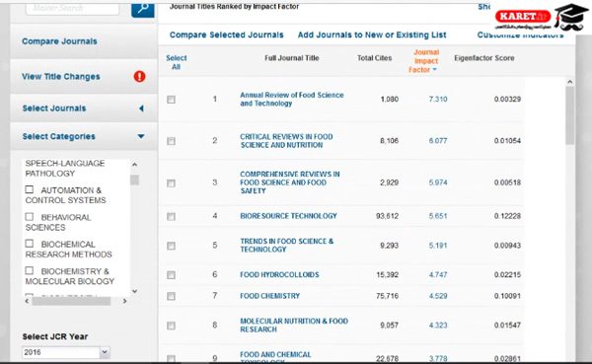
Task: Click the category list scroll-left arrow
Action: click(x=27, y=301)
